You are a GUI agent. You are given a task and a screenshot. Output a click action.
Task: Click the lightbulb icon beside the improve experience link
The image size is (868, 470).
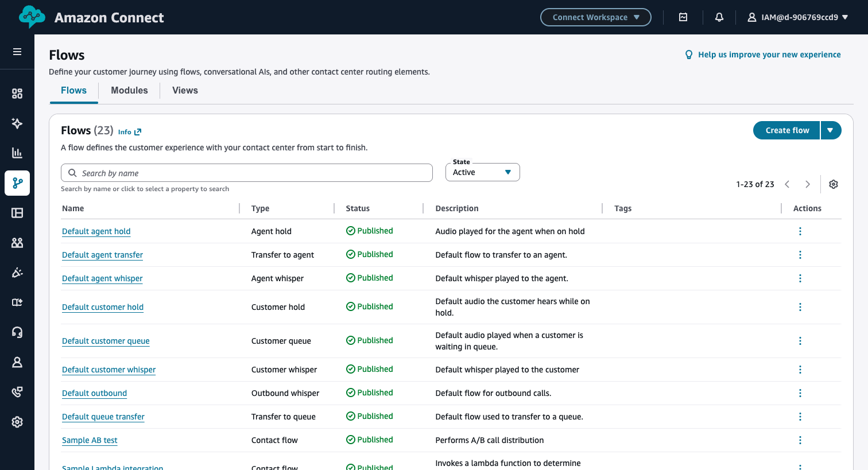point(689,55)
